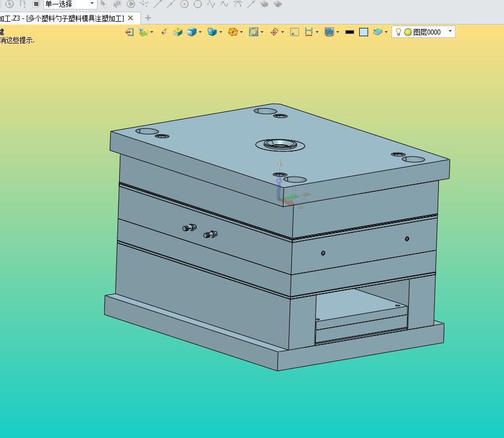Toggle the layer lightbulb visibility icon

click(x=398, y=32)
